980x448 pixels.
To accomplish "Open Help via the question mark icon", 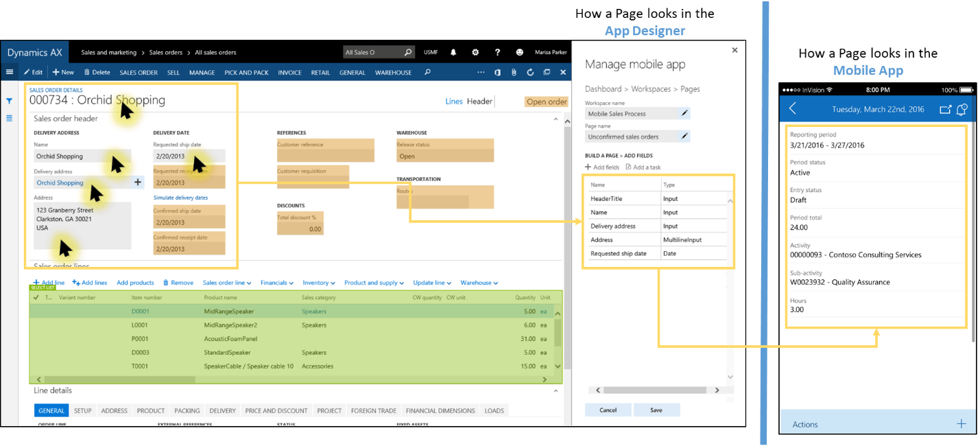I will (498, 52).
